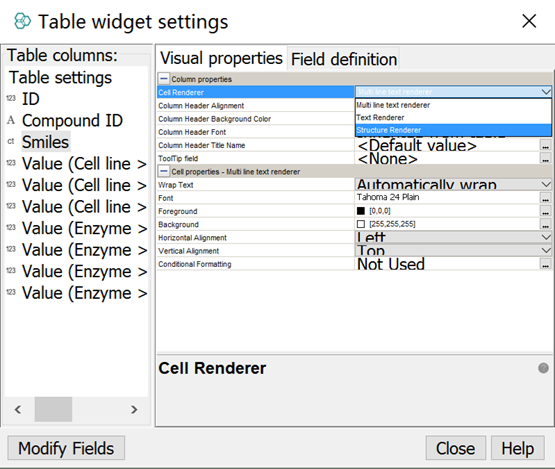Click the white Background color swatch
The height and width of the screenshot is (469, 555).
[x=361, y=224]
